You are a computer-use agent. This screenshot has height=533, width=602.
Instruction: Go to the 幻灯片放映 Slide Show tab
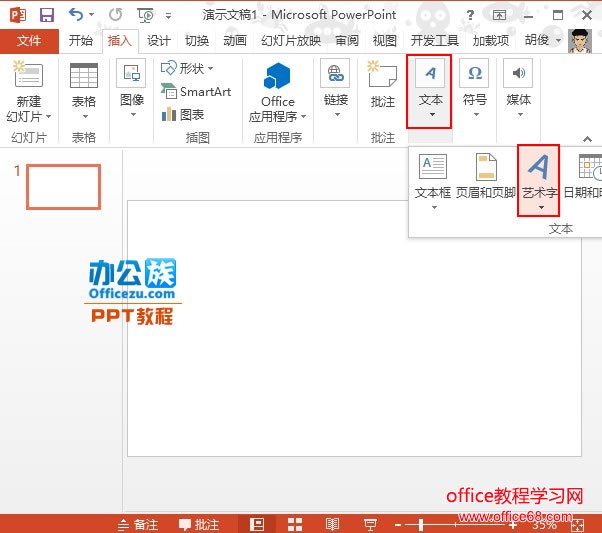[x=291, y=40]
